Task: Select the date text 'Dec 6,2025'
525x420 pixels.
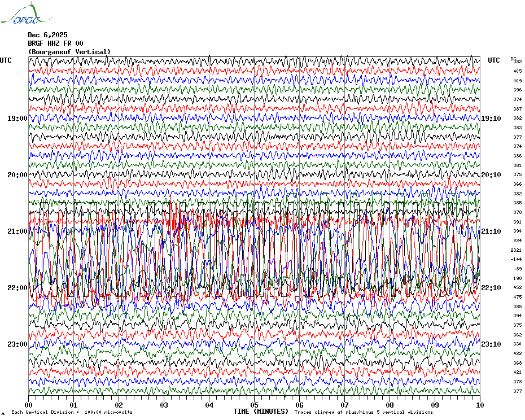Action: [47, 35]
